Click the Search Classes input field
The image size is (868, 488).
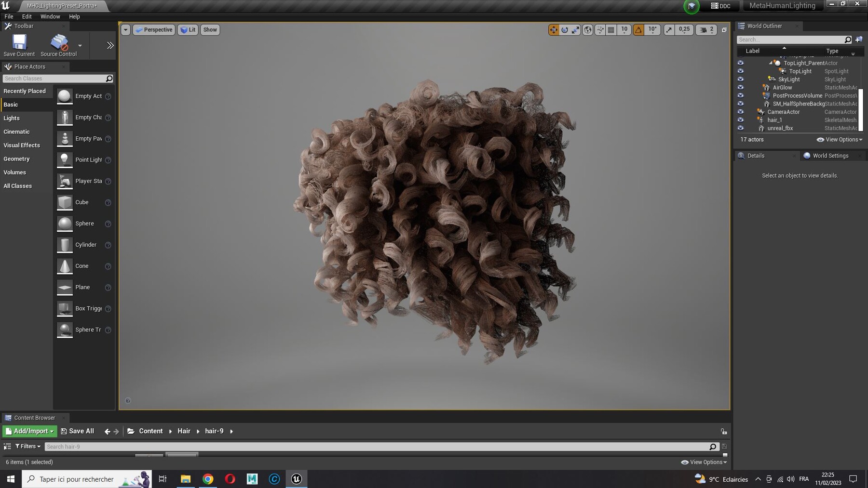click(54, 79)
